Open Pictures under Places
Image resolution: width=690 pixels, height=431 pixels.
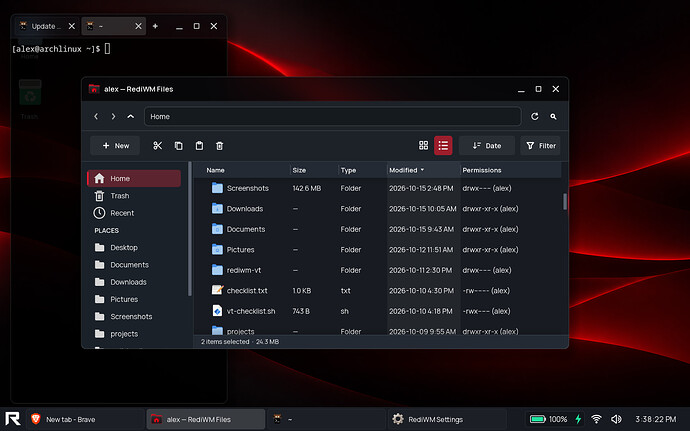pos(134,299)
